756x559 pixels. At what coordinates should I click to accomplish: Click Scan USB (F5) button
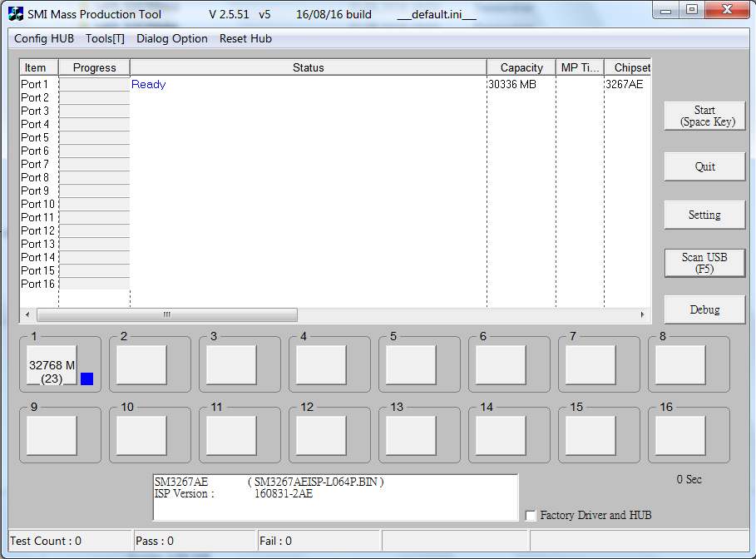click(x=705, y=264)
